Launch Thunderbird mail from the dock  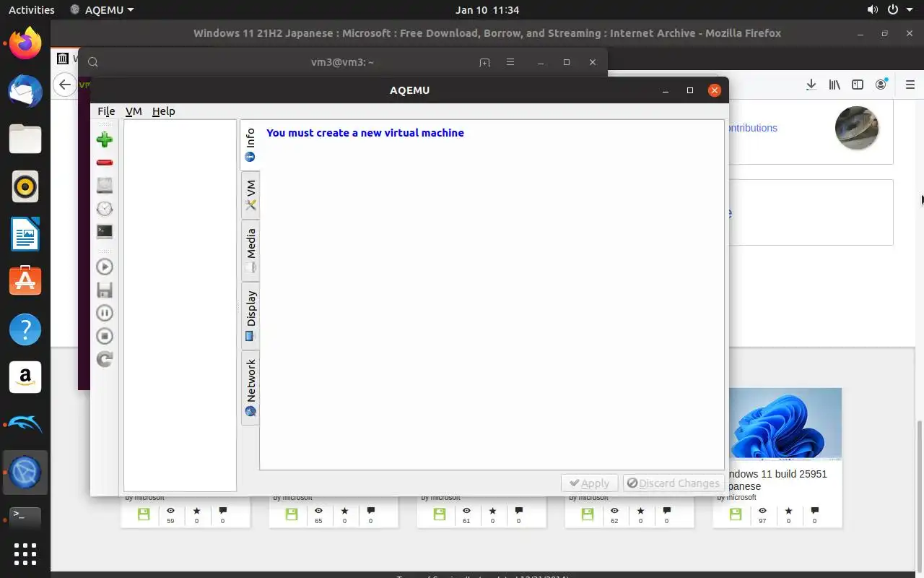[25, 91]
